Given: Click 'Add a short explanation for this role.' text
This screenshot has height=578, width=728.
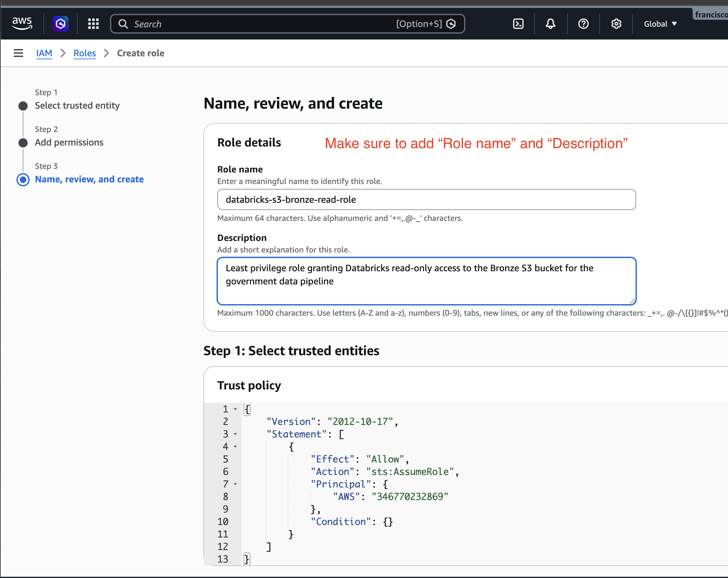Looking at the screenshot, I should [x=284, y=250].
